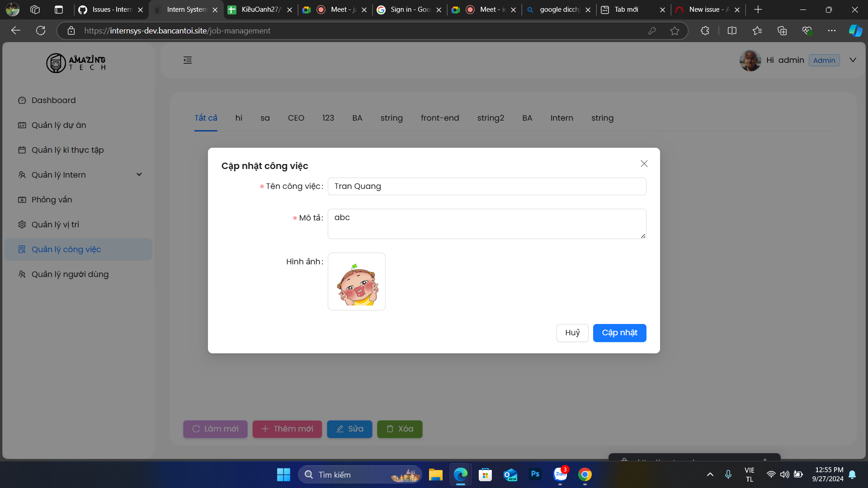The width and height of the screenshot is (868, 488).
Task: Open the admin account dropdown arrow
Action: (x=853, y=60)
